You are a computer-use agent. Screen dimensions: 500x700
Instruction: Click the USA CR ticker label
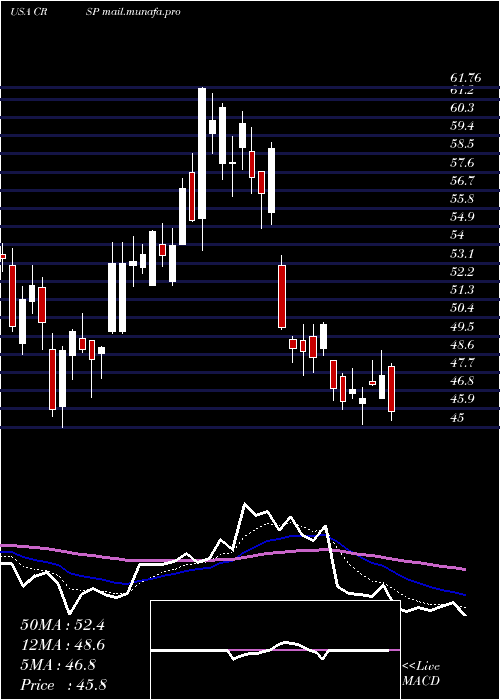(28, 12)
